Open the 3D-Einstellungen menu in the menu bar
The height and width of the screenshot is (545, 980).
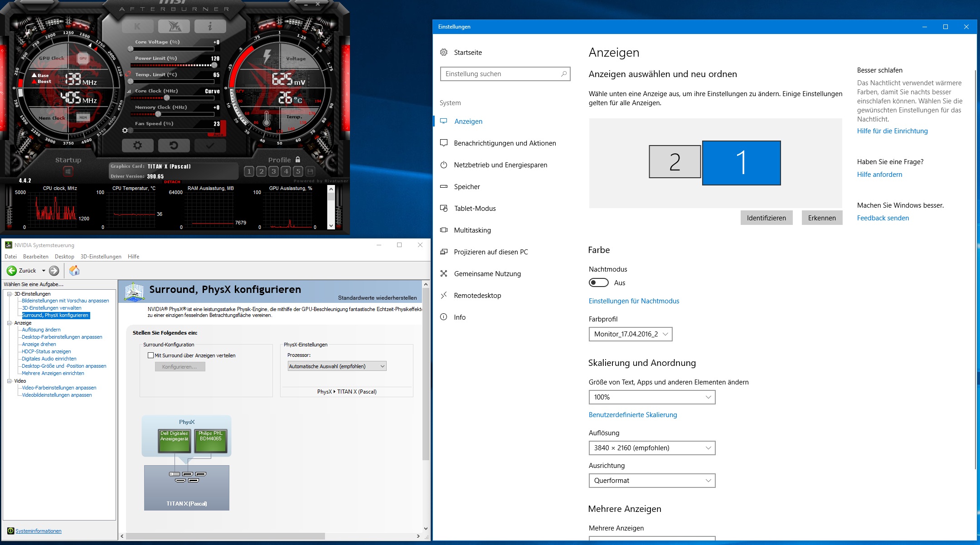click(x=101, y=257)
